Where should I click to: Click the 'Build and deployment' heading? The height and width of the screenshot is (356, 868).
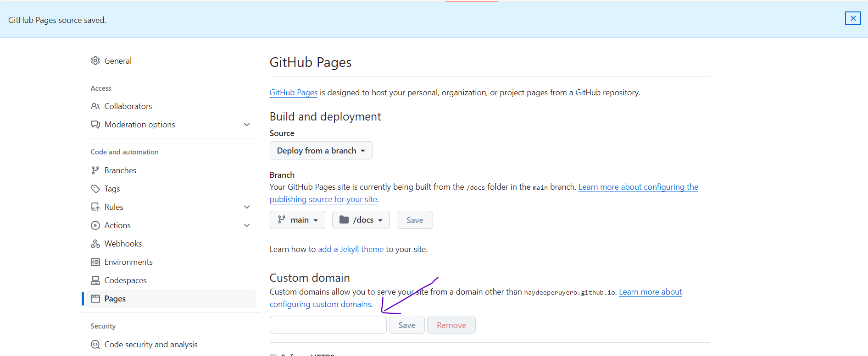click(325, 116)
